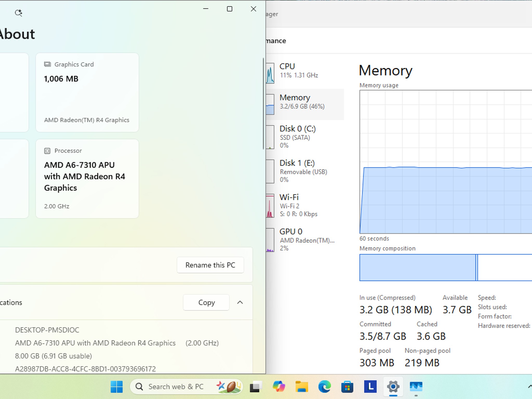Copy the device specifications
The image size is (532, 399).
click(x=206, y=302)
